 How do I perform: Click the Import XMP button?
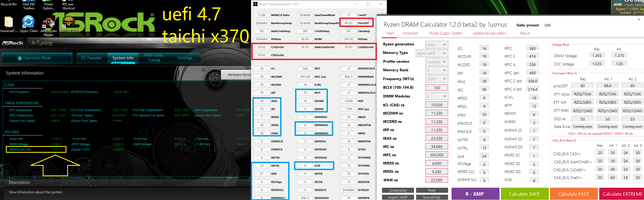[x=398, y=197]
